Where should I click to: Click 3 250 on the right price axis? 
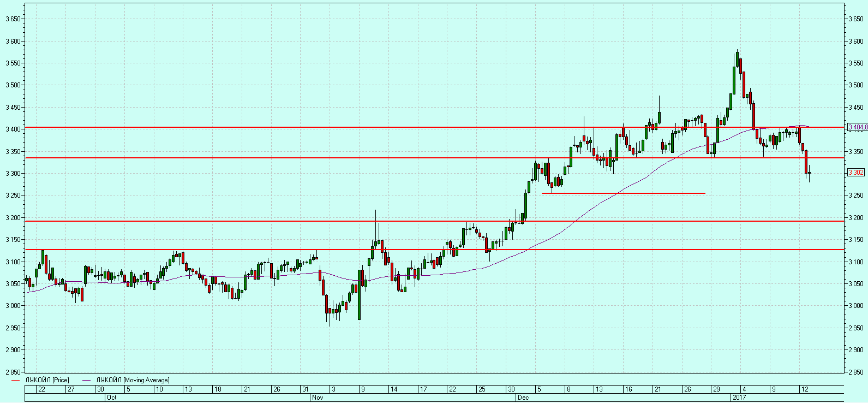coord(856,195)
